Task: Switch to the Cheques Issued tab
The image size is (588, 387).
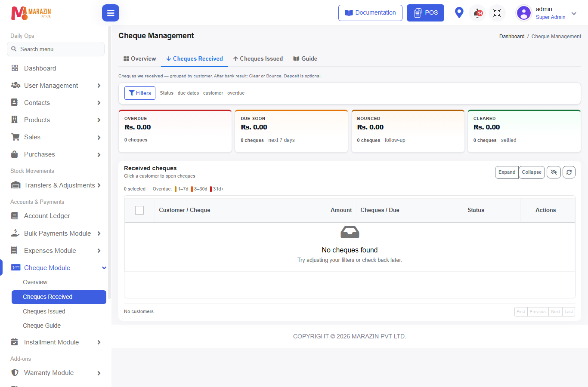Action: [x=258, y=59]
